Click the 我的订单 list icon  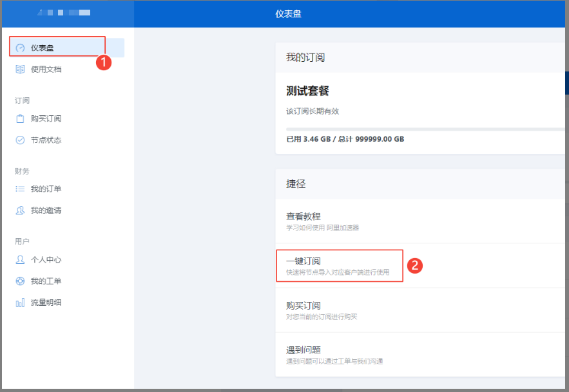pos(20,189)
